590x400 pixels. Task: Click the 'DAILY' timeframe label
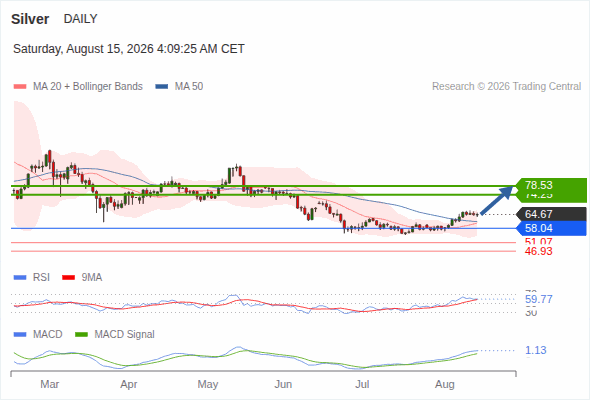(x=81, y=19)
